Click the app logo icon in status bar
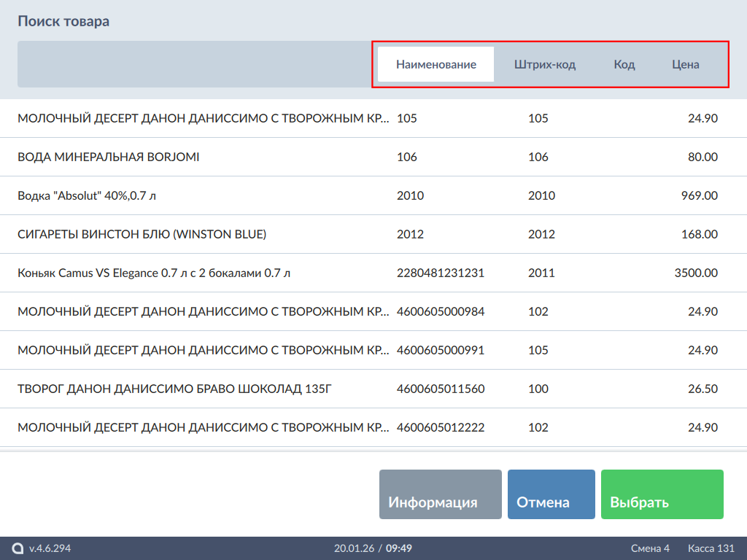This screenshot has height=560, width=747. click(18, 548)
